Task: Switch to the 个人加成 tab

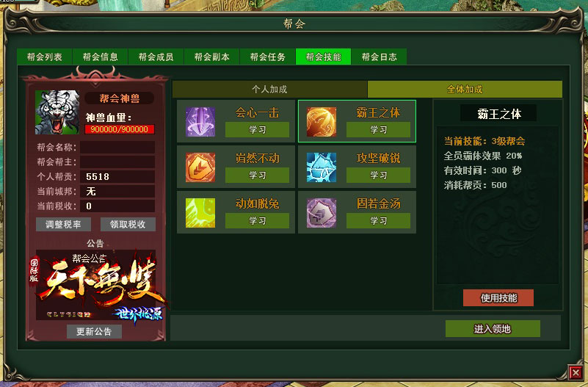Action: (269, 90)
